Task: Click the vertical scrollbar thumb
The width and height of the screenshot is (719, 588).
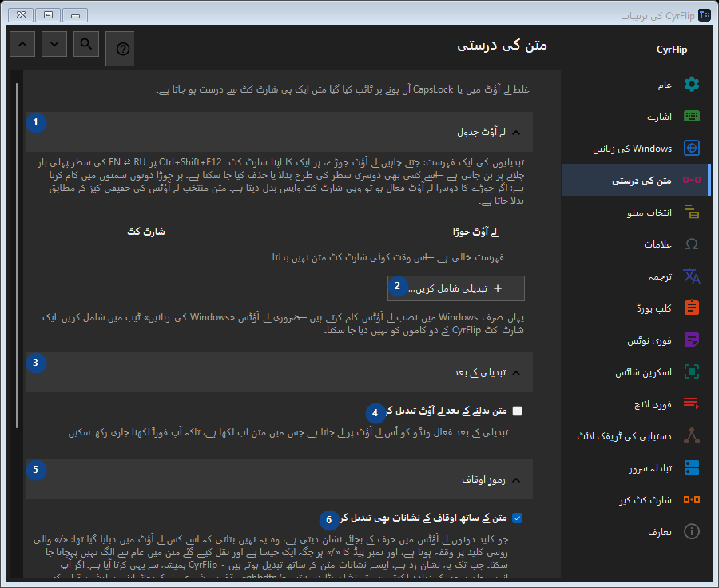Action: pos(17,256)
